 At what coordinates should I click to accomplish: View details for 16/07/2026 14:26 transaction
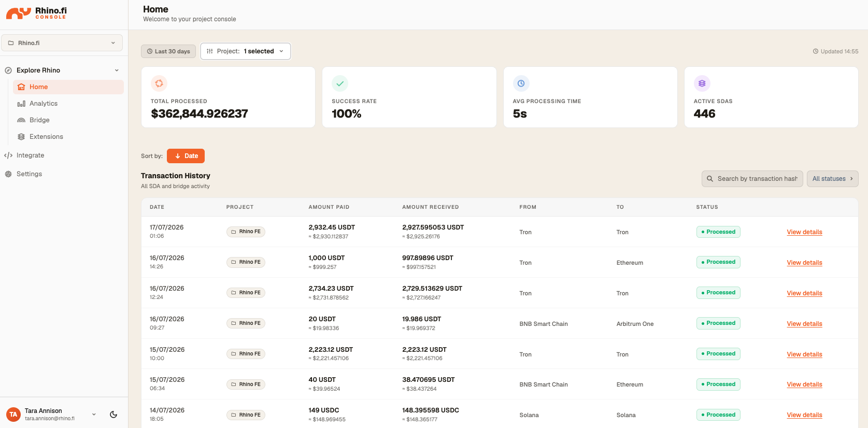(x=804, y=263)
